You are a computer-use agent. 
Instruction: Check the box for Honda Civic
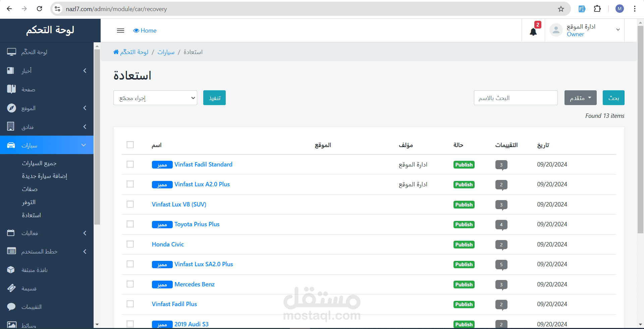pyautogui.click(x=130, y=244)
